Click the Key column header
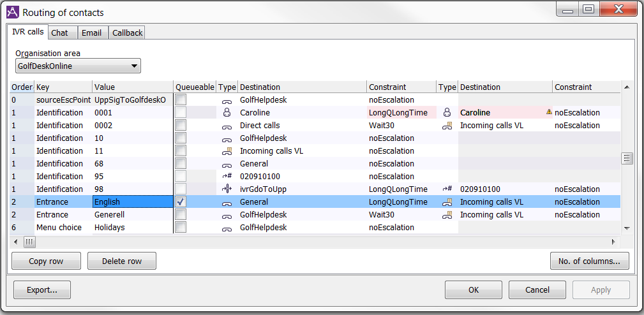Viewport: 644px width, 315px height. click(63, 87)
